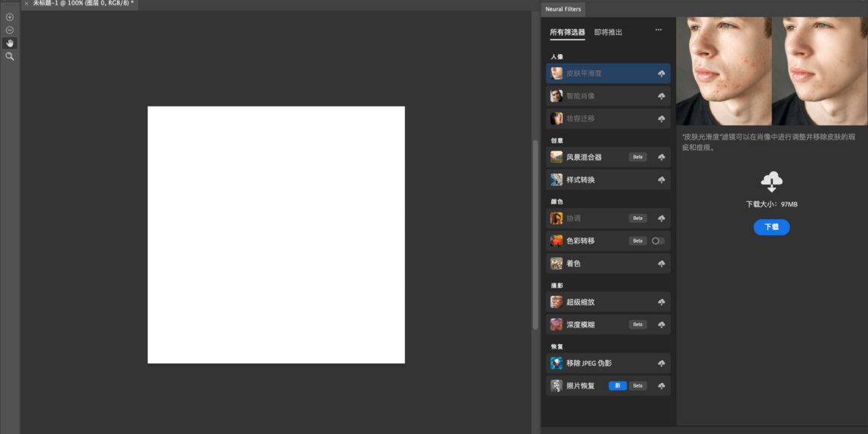868x434 pixels.
Task: Select the 智能肖像 filter
Action: (608, 97)
